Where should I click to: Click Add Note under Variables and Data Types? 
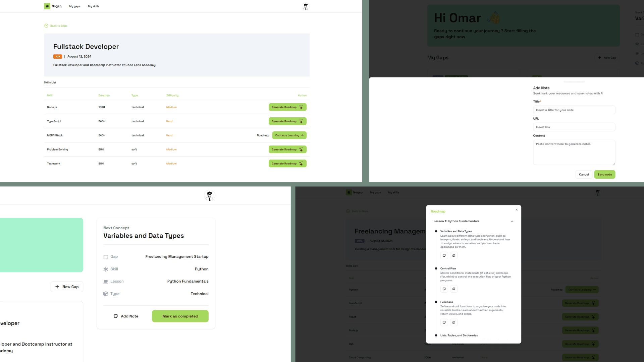(126, 316)
